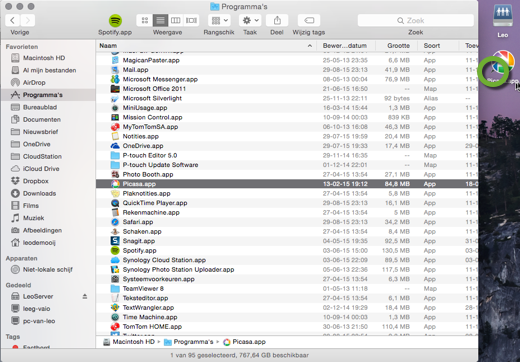520x362 pixels.
Task: Sort by the Soort column header
Action: tap(437, 46)
